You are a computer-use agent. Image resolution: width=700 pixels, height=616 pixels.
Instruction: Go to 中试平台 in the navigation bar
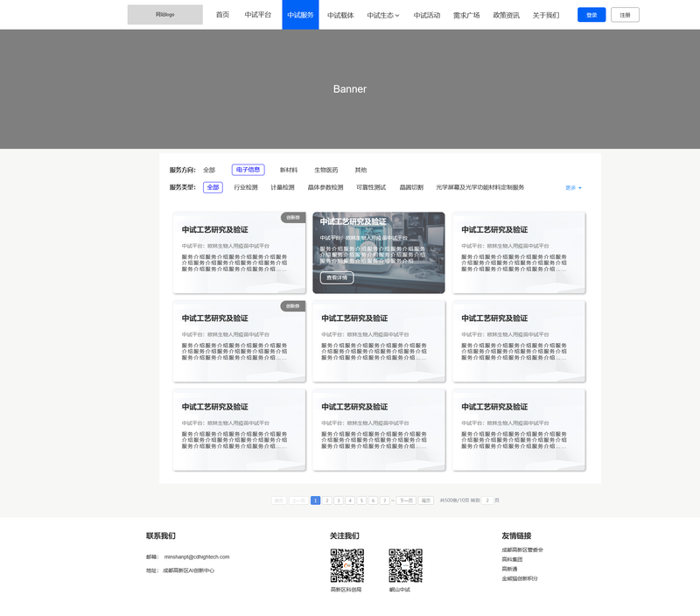coord(257,15)
